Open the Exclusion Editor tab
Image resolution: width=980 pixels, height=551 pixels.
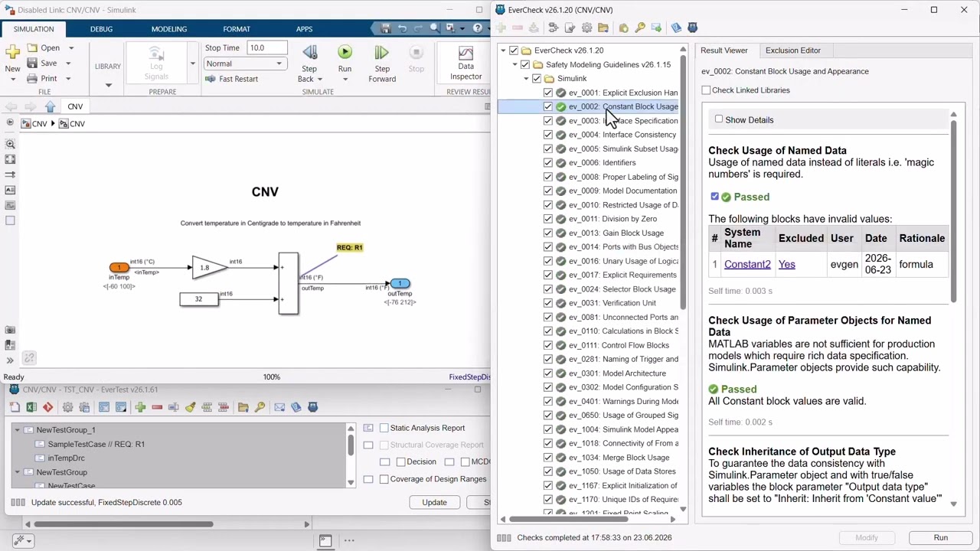click(792, 51)
